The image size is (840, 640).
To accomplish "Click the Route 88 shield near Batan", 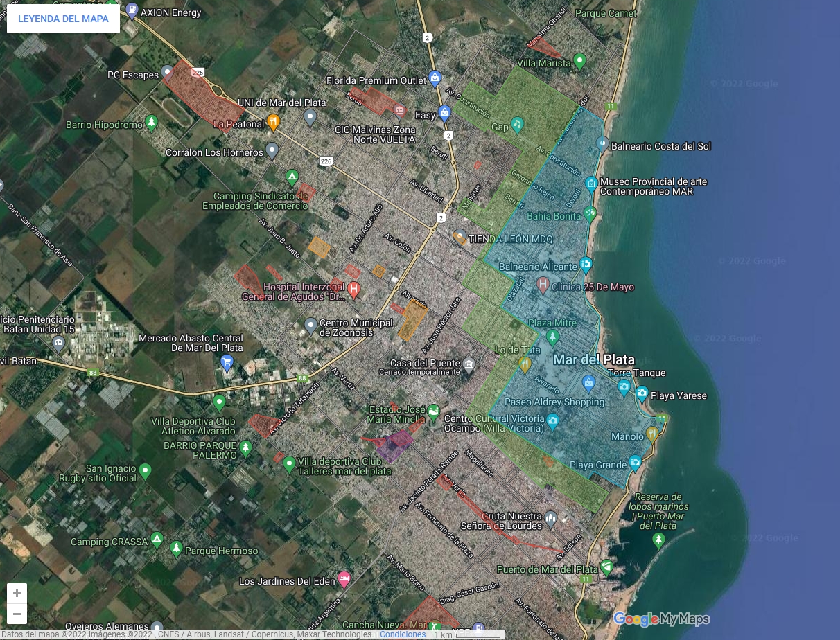I will click(93, 373).
